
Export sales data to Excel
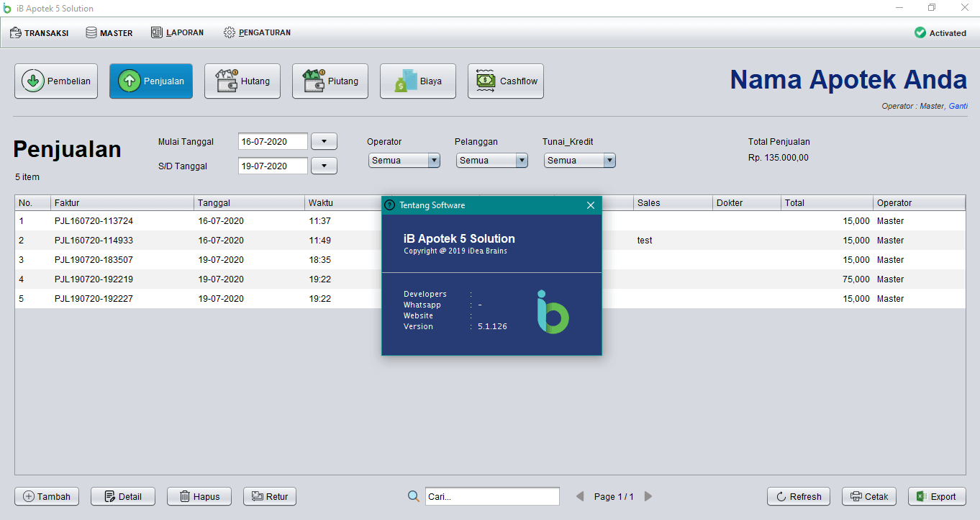coord(937,496)
